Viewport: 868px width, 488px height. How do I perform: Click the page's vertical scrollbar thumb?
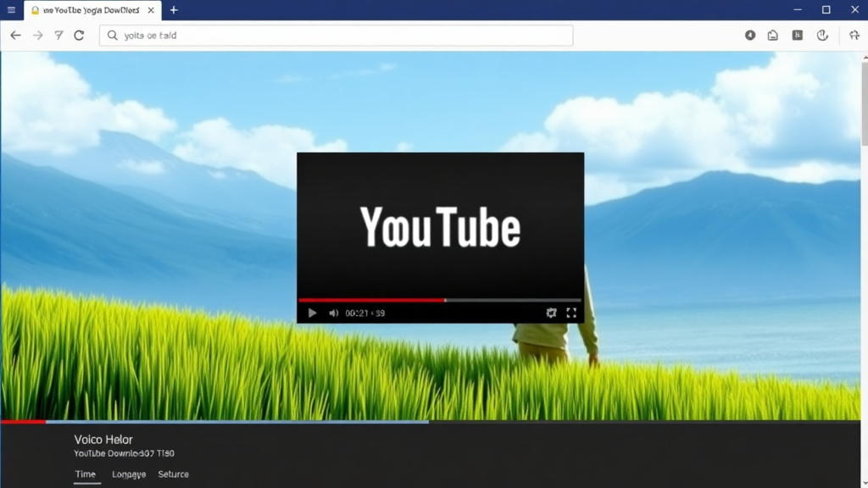coord(865,103)
